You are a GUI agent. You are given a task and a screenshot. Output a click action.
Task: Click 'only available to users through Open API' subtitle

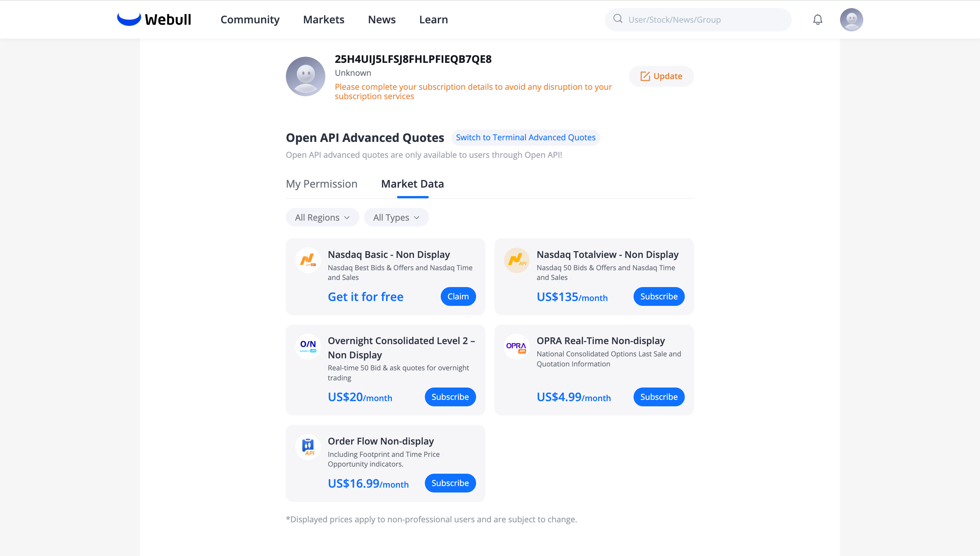pos(424,155)
